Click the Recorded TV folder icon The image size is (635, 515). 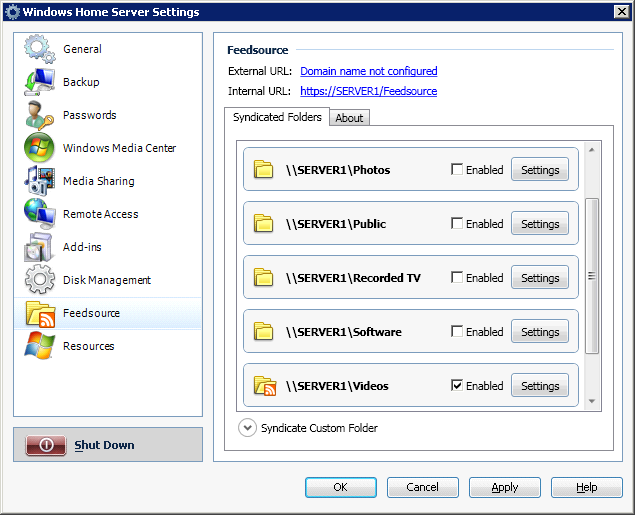tap(263, 277)
